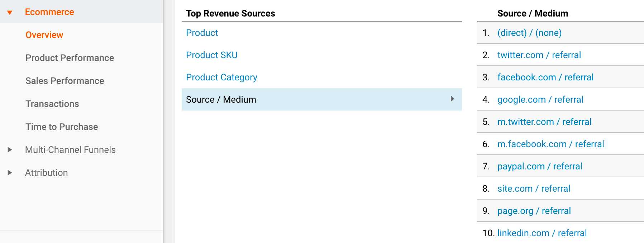Select Product SKU revenue source
Image resolution: width=644 pixels, height=243 pixels.
(x=212, y=55)
